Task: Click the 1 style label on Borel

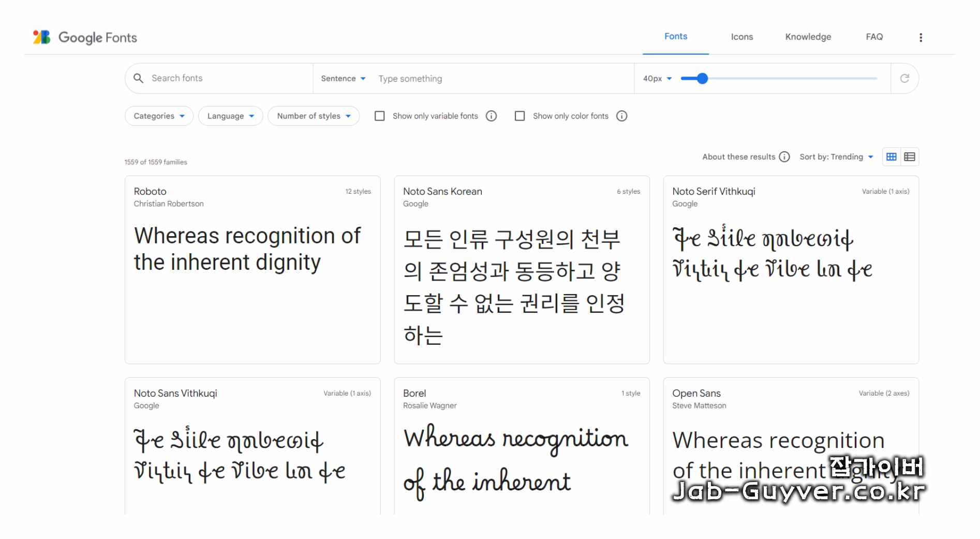Action: (x=631, y=394)
